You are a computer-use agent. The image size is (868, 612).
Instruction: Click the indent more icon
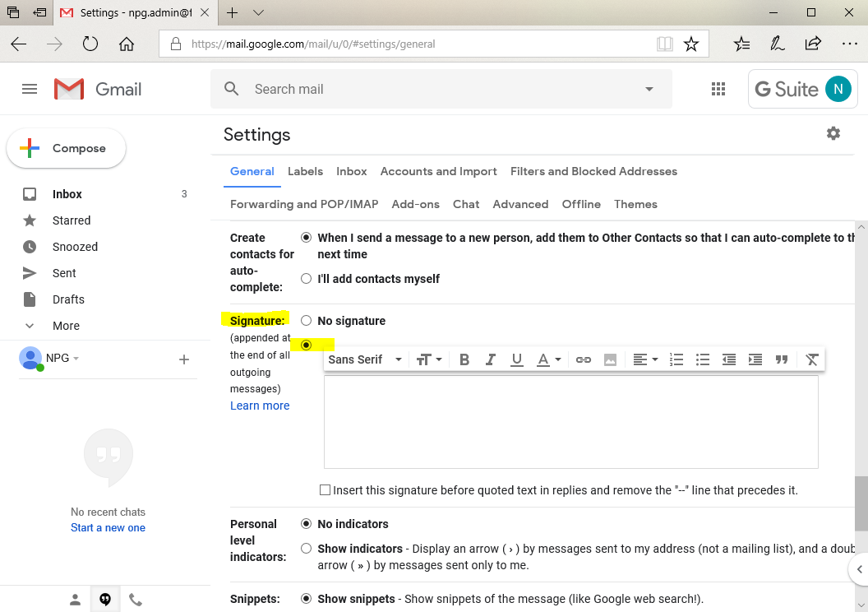pyautogui.click(x=755, y=359)
